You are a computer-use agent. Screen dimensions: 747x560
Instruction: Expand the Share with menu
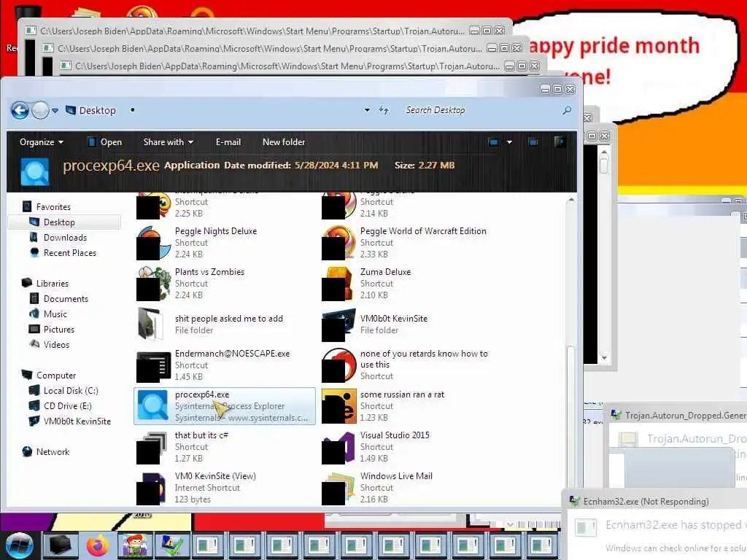(x=169, y=142)
